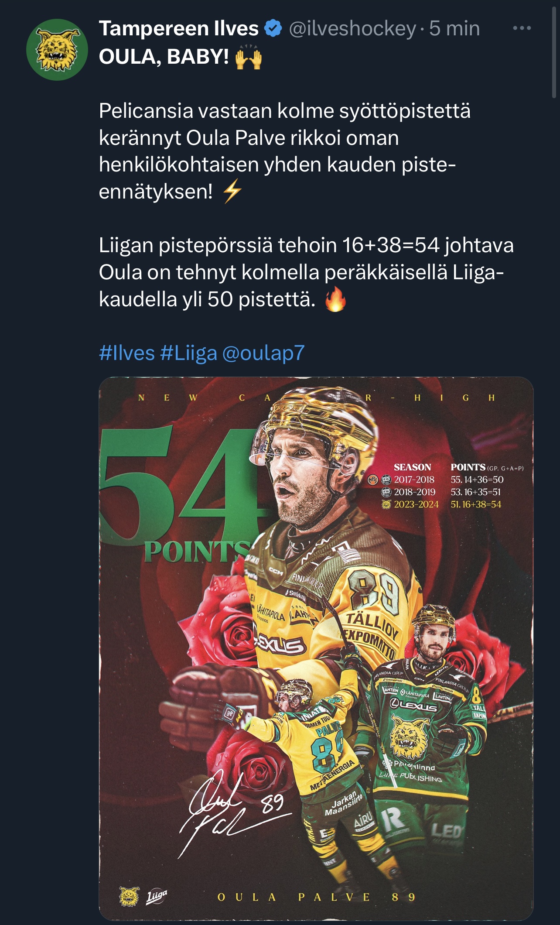
Task: Open the Oula Palve 54 points image
Action: (x=316, y=648)
